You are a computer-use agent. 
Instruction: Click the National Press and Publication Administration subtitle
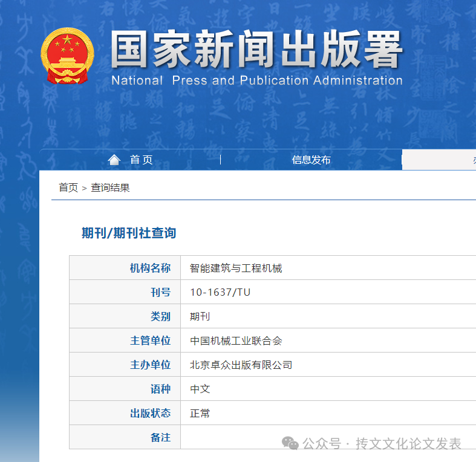click(257, 80)
